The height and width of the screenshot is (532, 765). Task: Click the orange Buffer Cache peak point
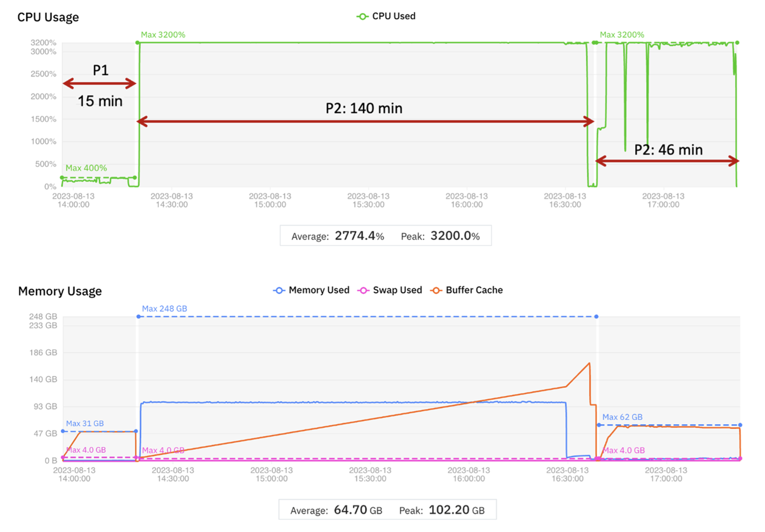589,363
